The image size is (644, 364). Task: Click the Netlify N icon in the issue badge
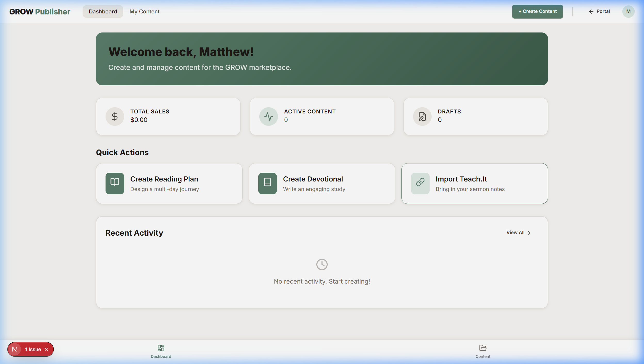[15, 349]
